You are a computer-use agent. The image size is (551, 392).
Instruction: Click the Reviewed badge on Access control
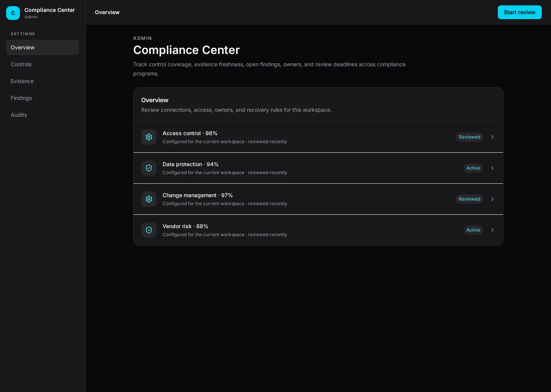pos(469,137)
